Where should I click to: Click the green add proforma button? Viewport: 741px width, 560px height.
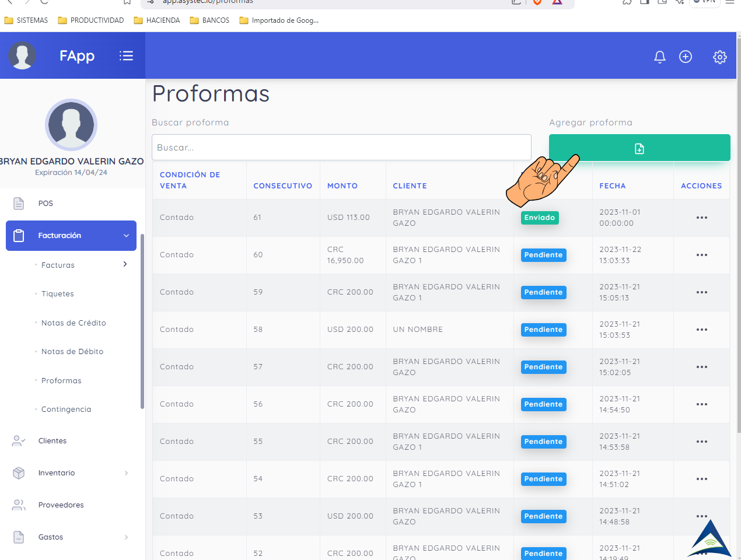click(639, 148)
